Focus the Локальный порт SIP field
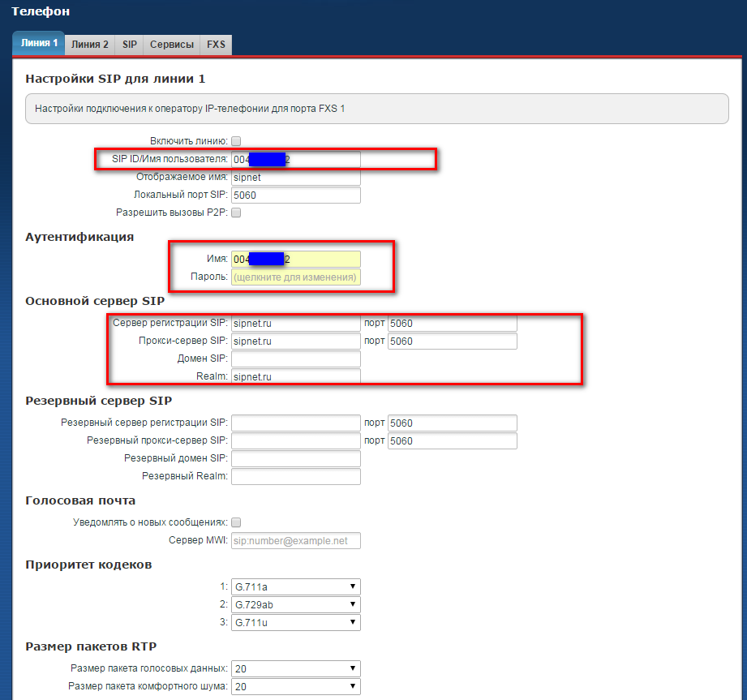 295,195
